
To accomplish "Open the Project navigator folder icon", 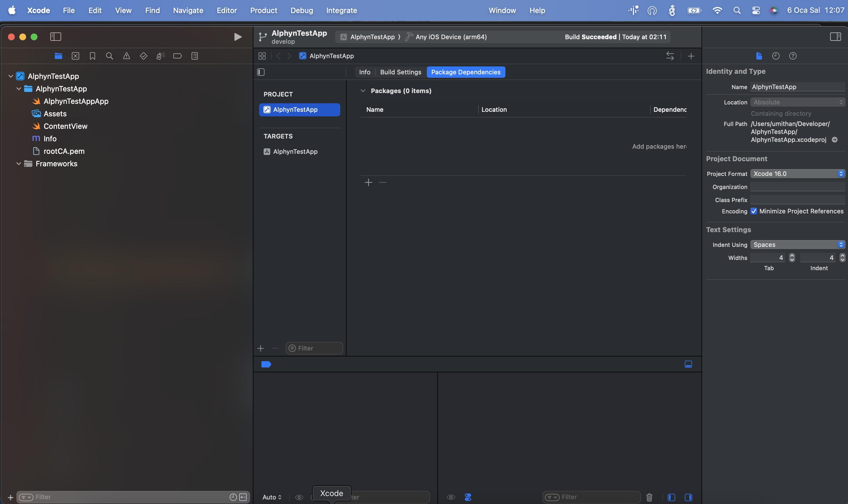I will [x=58, y=56].
